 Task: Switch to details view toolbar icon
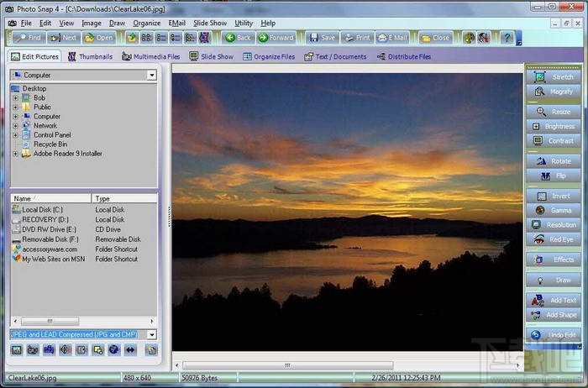176,38
